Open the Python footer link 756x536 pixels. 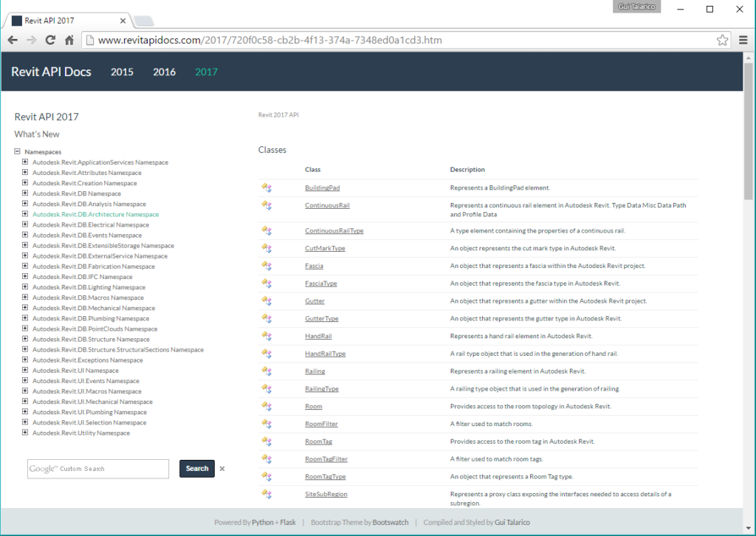(x=263, y=522)
